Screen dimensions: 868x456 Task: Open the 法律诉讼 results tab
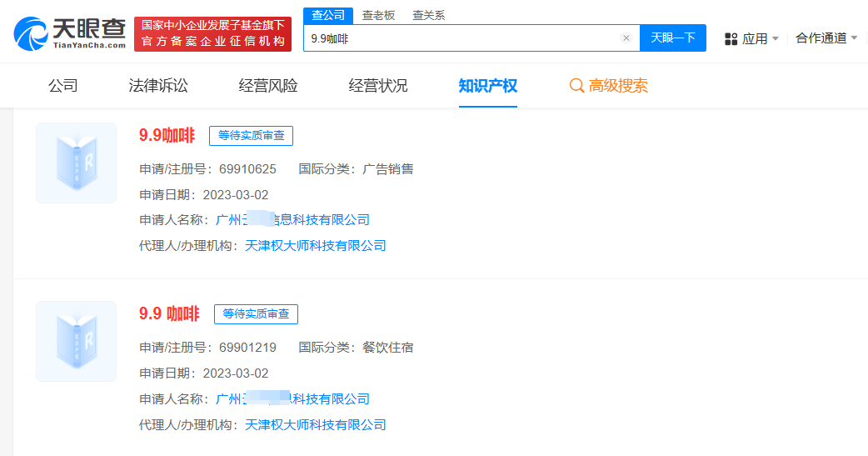coord(158,86)
